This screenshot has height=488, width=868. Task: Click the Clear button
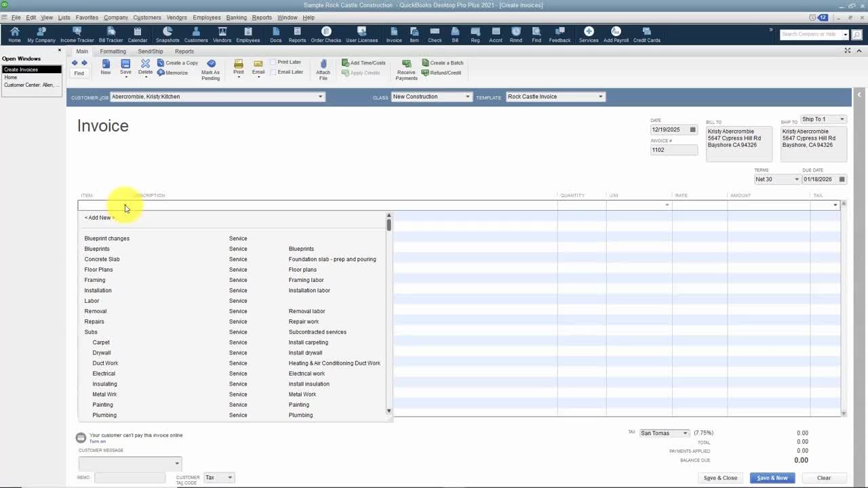[824, 478]
